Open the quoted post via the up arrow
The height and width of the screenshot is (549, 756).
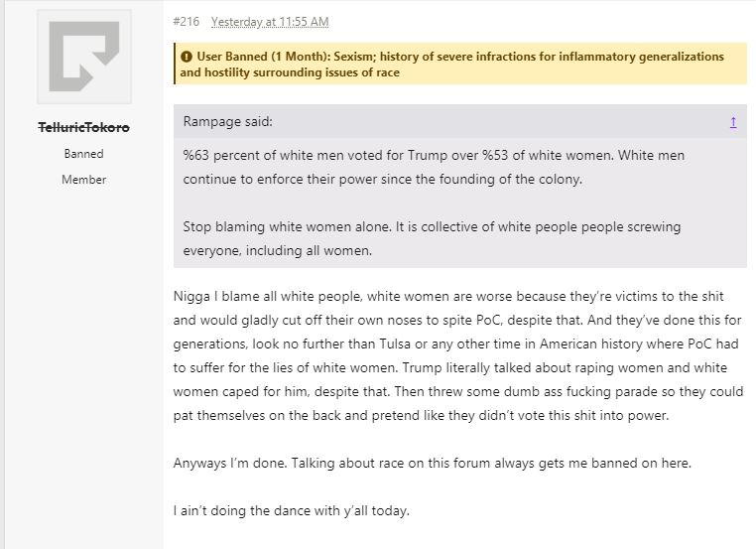(x=733, y=122)
